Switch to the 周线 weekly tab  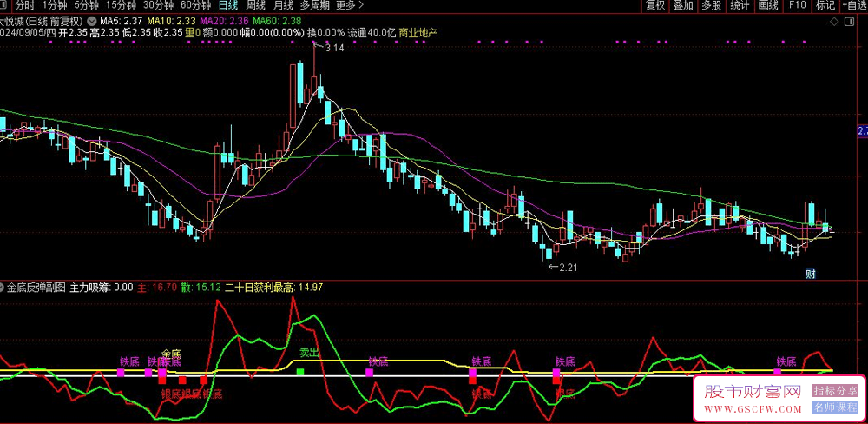(x=255, y=5)
